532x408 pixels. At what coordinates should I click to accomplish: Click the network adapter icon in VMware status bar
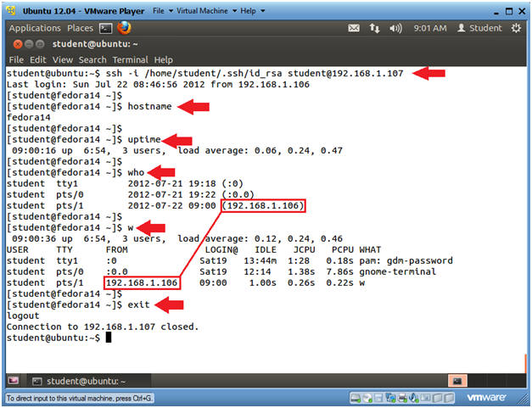(x=390, y=398)
